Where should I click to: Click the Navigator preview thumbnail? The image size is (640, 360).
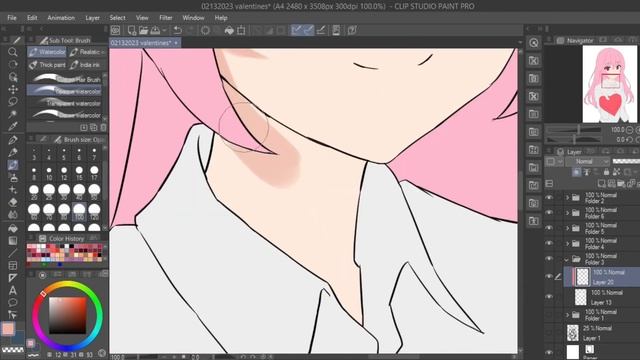(611, 84)
